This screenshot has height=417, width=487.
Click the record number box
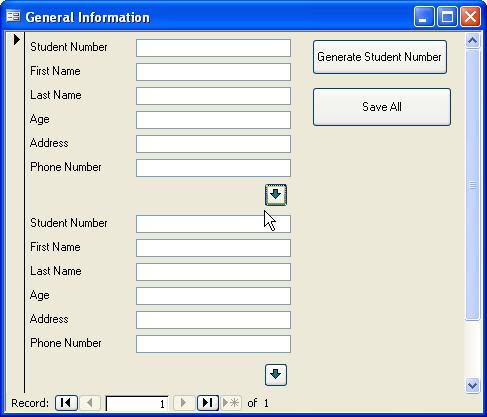(137, 403)
